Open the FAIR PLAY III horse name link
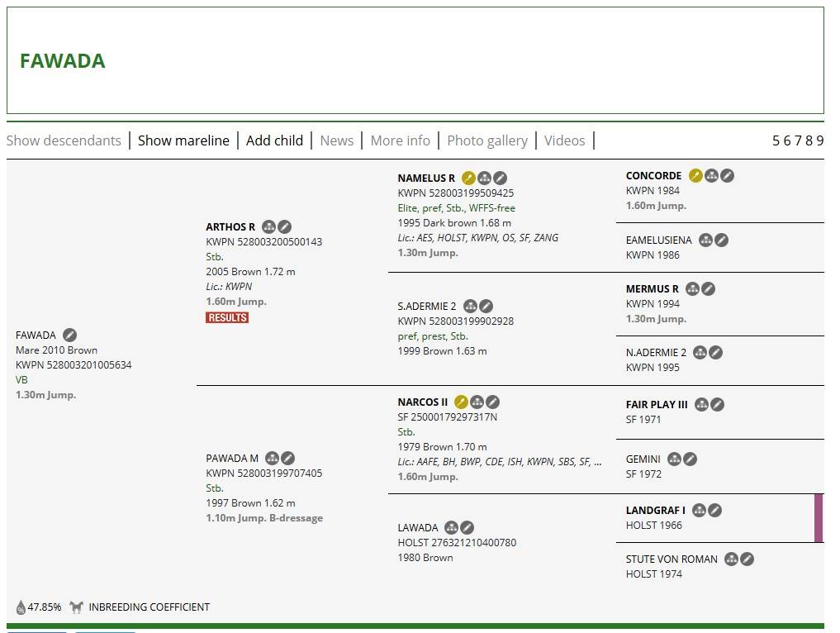 [x=657, y=405]
